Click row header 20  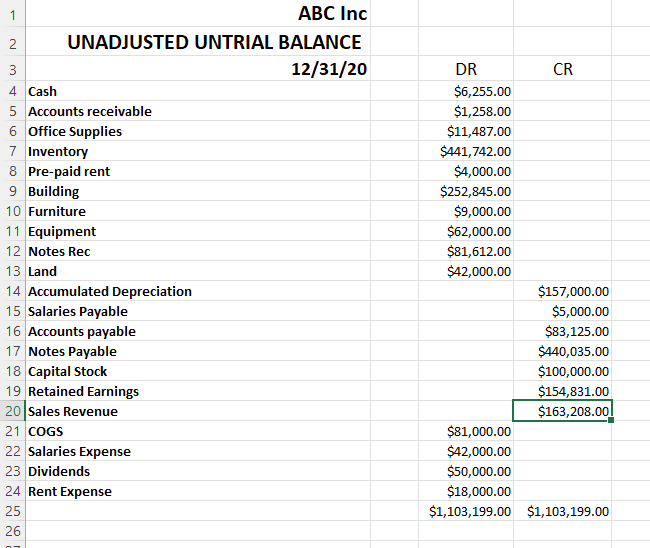tap(12, 411)
